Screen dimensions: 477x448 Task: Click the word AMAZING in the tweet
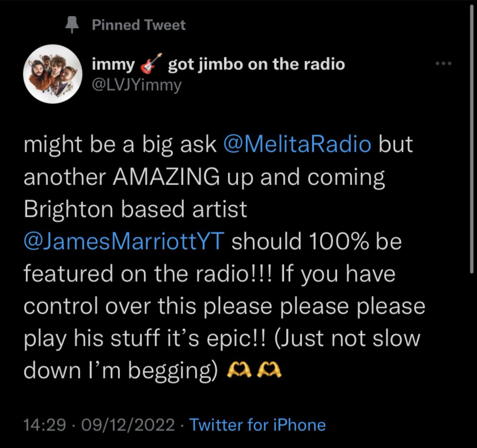coord(166,177)
